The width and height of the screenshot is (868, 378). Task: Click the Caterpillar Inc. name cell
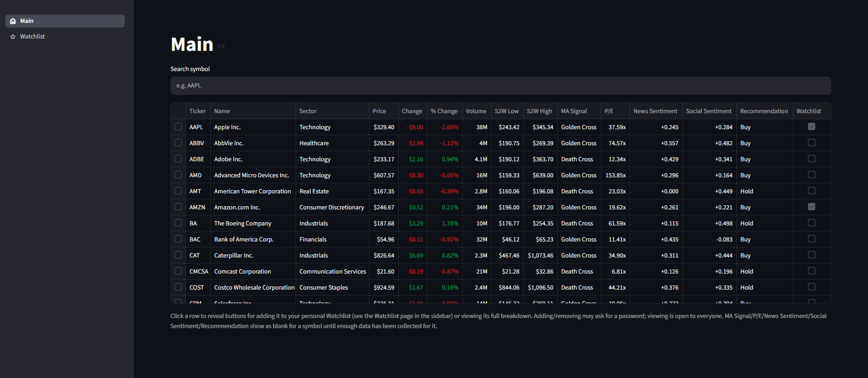(x=253, y=255)
